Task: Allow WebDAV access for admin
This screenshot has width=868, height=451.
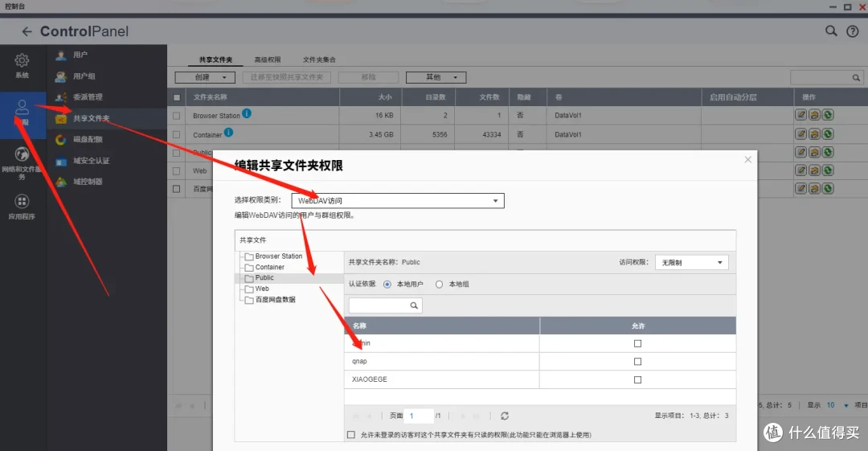Action: click(637, 343)
